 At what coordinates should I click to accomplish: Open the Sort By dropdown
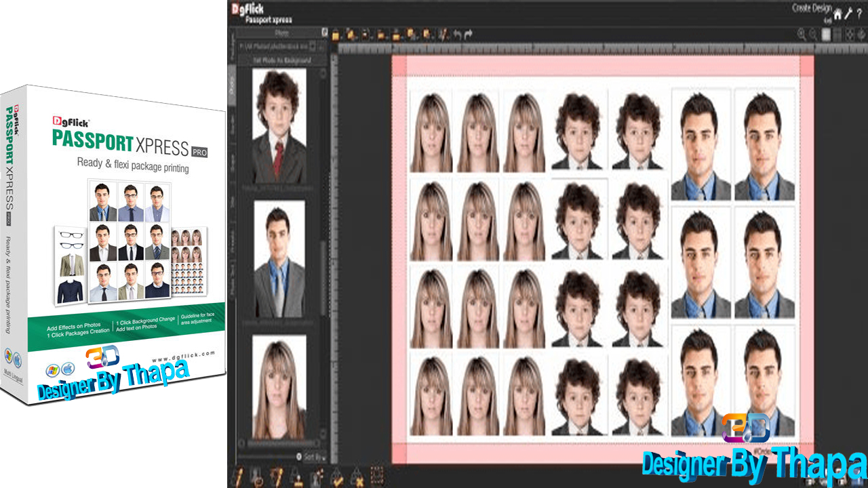(x=315, y=457)
